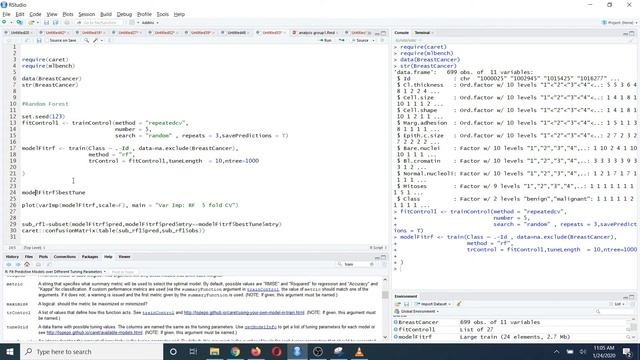640x360 pixels.
Task: Click the Chrome icon in taskbar
Action: (235, 351)
